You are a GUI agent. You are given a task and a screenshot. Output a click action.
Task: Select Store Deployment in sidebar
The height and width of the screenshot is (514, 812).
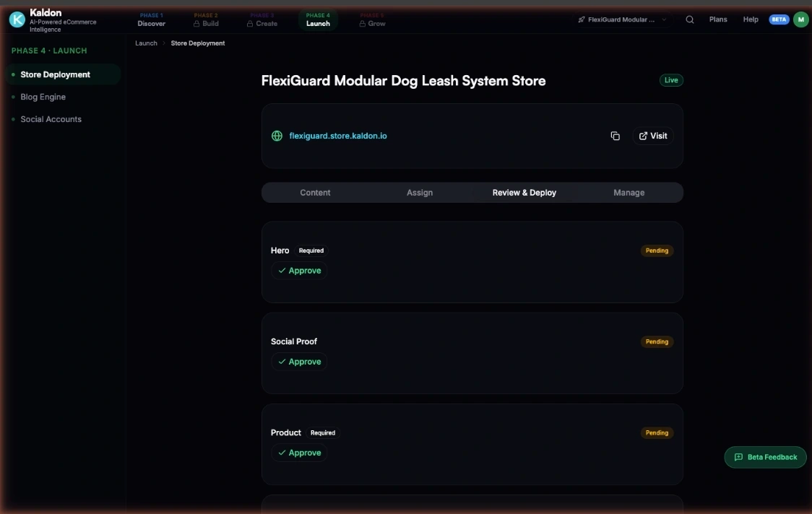[64, 74]
